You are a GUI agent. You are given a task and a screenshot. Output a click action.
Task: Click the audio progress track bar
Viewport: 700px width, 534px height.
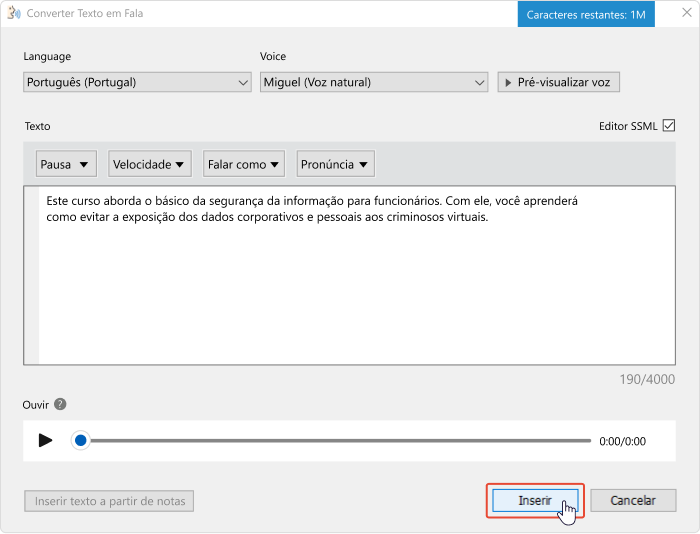click(339, 441)
